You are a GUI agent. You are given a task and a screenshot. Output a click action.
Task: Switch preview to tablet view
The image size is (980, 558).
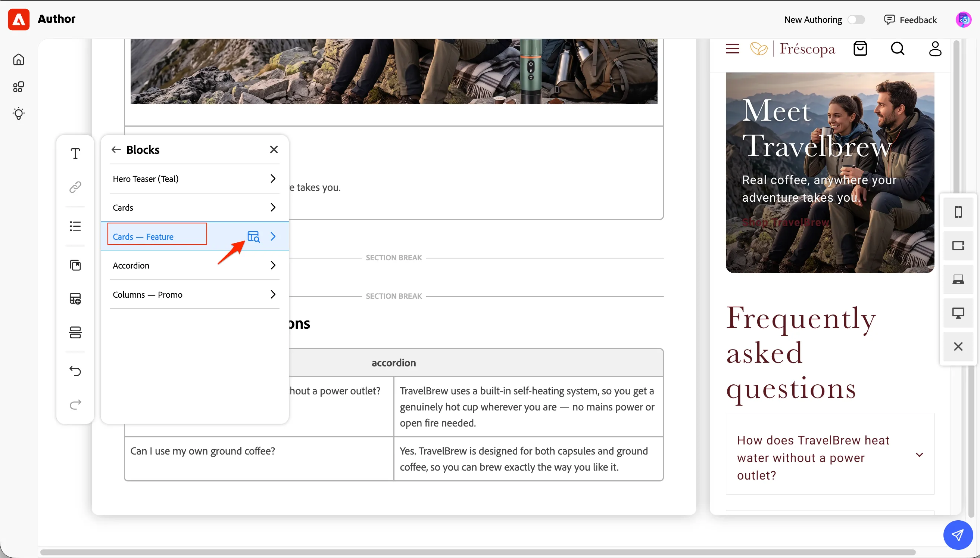pyautogui.click(x=958, y=246)
